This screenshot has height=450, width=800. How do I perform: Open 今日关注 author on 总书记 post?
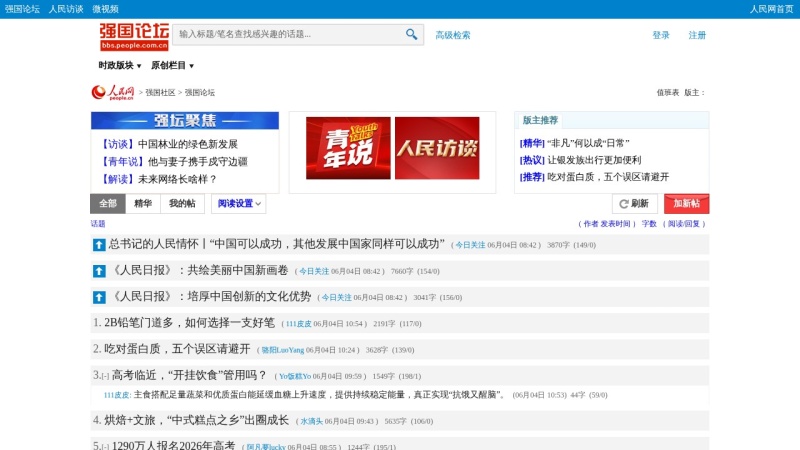470,245
